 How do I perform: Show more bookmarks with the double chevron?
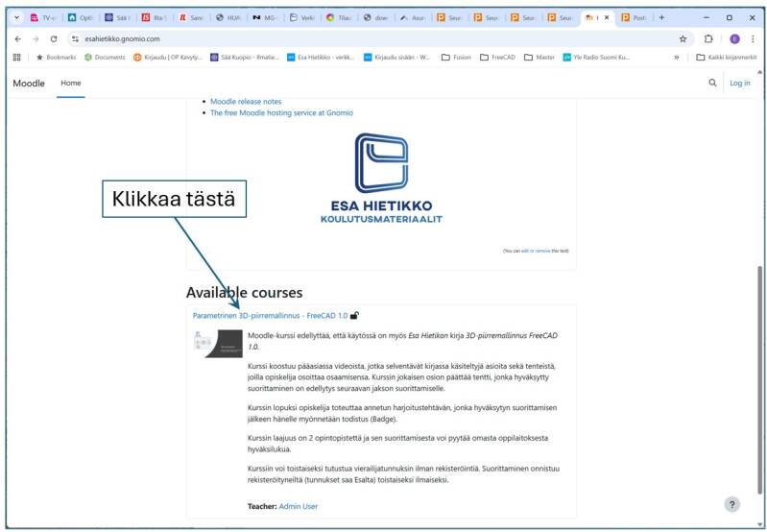(x=677, y=58)
